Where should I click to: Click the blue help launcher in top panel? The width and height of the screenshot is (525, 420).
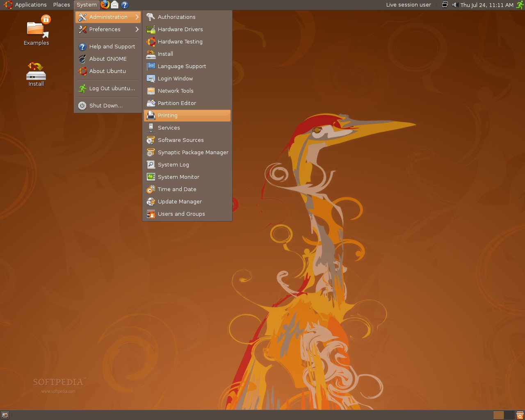point(125,5)
